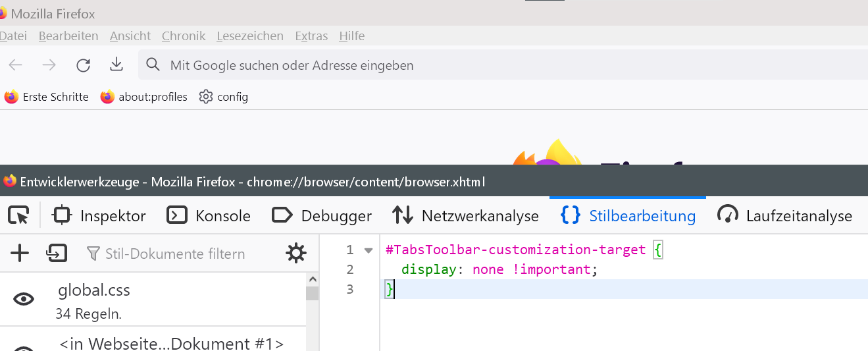Click line number 2 in the editor gutter
Image resolution: width=868 pixels, height=351 pixels.
[x=349, y=269]
